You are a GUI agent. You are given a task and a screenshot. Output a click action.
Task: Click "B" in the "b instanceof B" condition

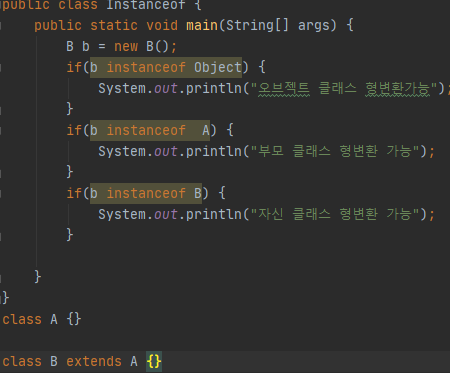tap(198, 193)
